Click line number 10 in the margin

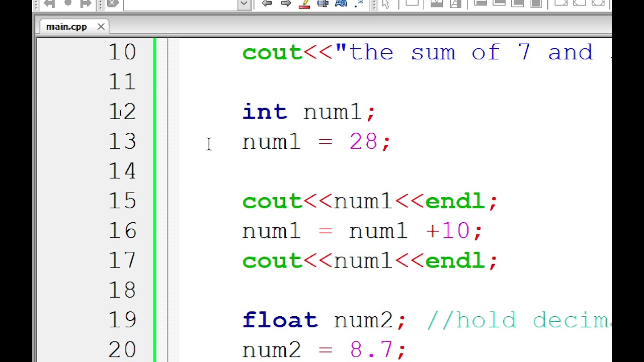[x=122, y=52]
